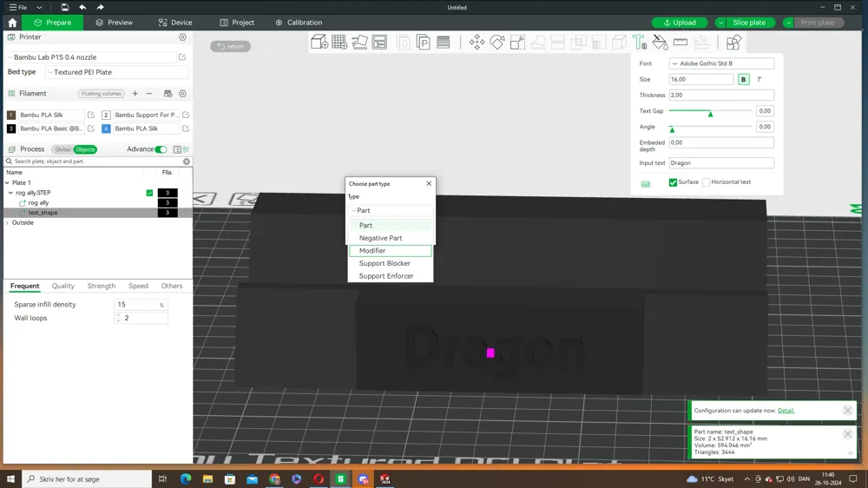Open the Font dropdown Adobe Gothic Std B
Screen dimensions: 868x488
pyautogui.click(x=721, y=63)
